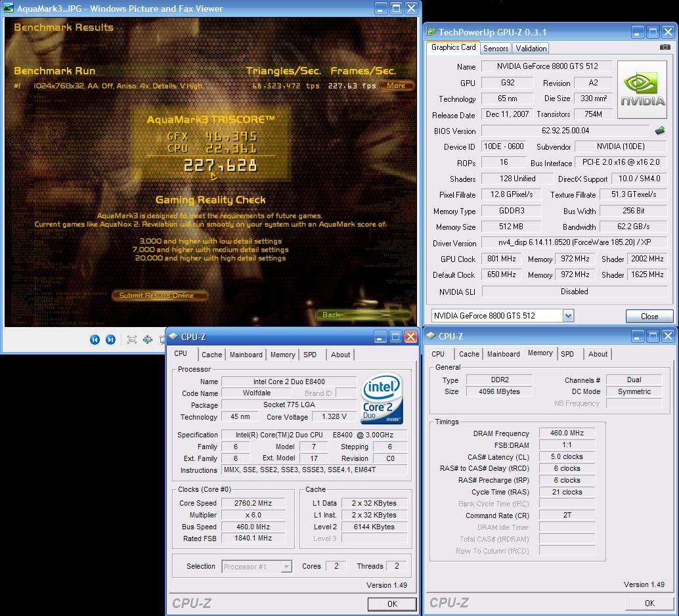Click the save BIOS icon in GPU-Z

[x=660, y=131]
